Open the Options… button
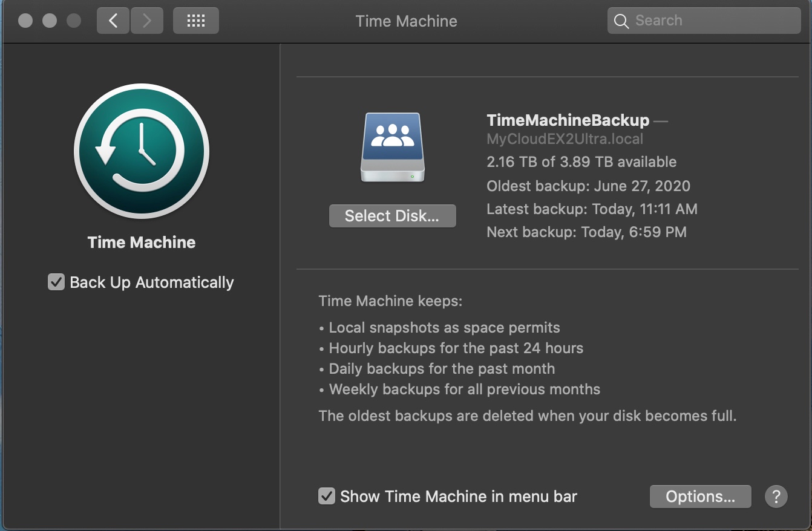The image size is (812, 531). point(700,497)
